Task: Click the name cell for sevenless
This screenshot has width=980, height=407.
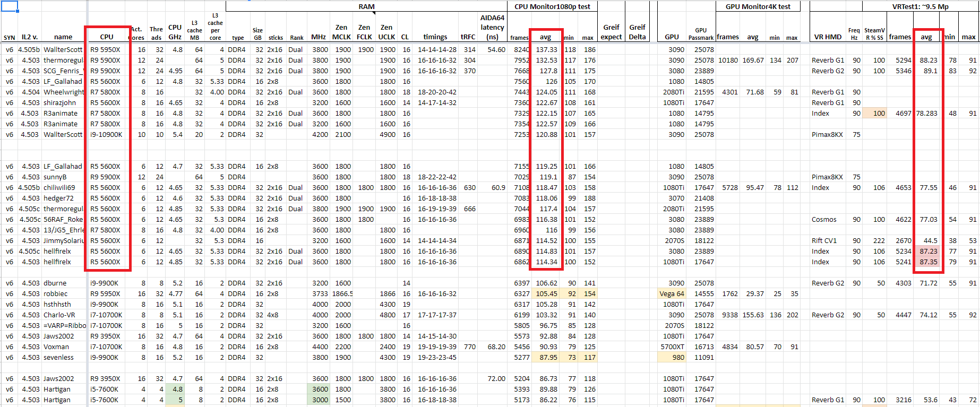Action: point(58,357)
